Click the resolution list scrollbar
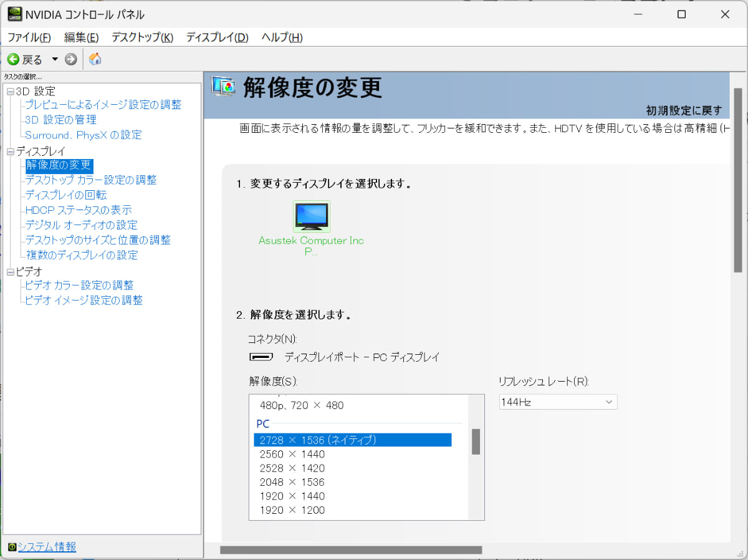 click(475, 440)
